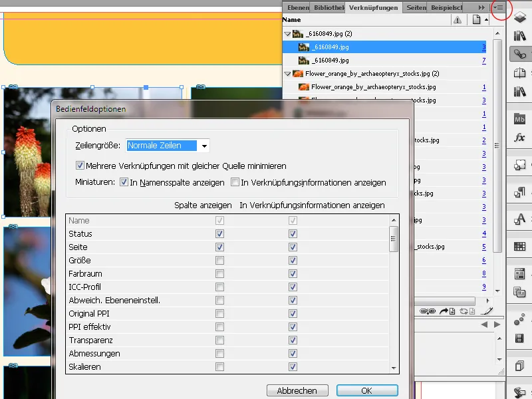Open the Relink icon in the Links panel
The image size is (532, 399).
[428, 311]
